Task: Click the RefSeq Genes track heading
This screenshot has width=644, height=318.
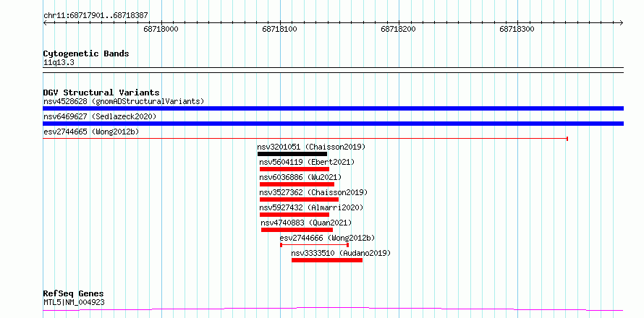Action: pyautogui.click(x=74, y=294)
